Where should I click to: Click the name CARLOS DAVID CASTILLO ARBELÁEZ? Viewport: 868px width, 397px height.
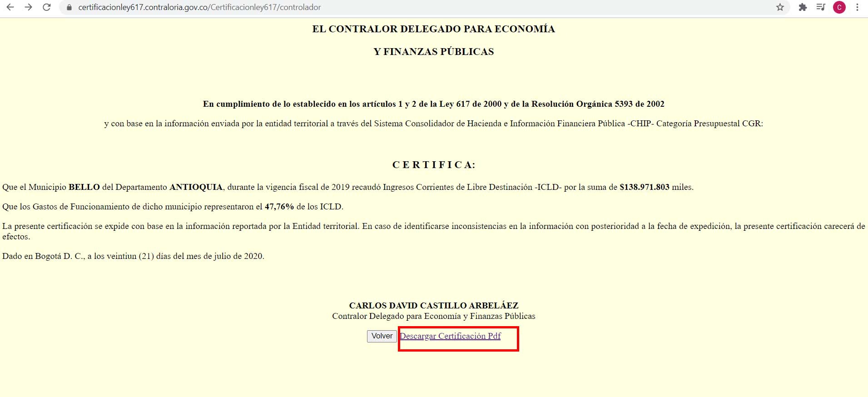[434, 306]
